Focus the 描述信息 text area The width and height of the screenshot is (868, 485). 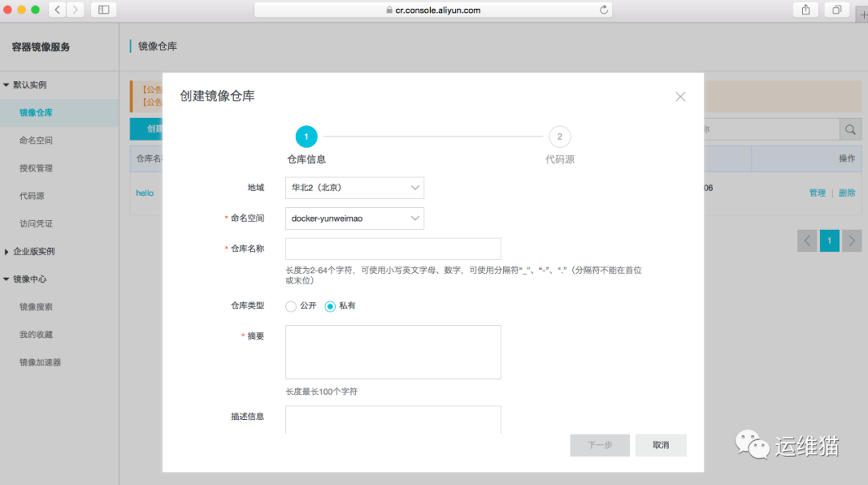(393, 420)
